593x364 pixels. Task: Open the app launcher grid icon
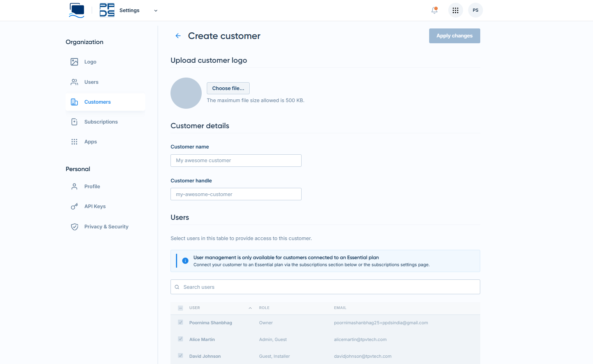(455, 10)
